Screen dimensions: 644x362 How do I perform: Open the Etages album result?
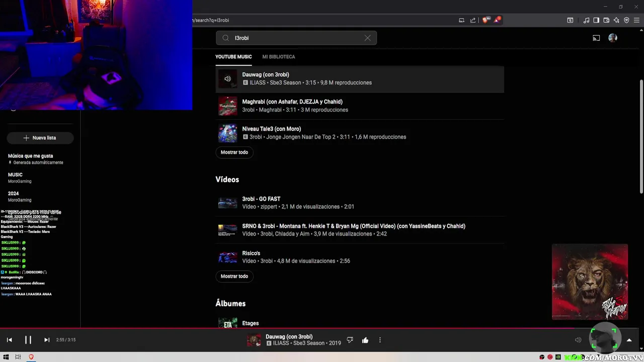click(251, 323)
